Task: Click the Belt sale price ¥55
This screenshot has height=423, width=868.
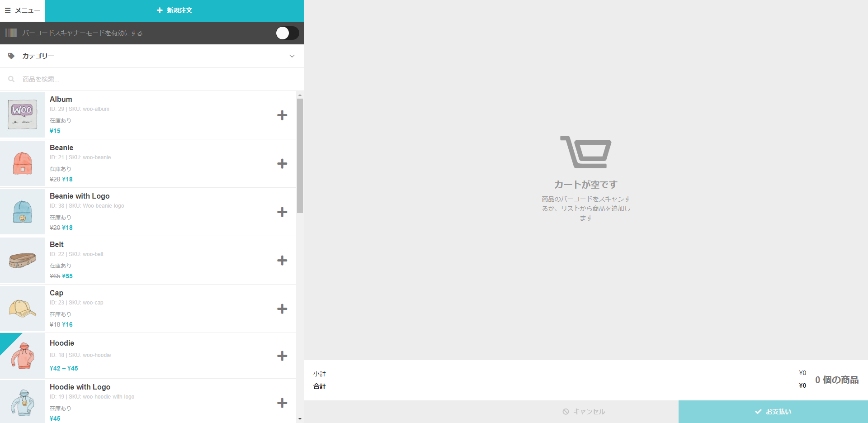Action: (67, 276)
